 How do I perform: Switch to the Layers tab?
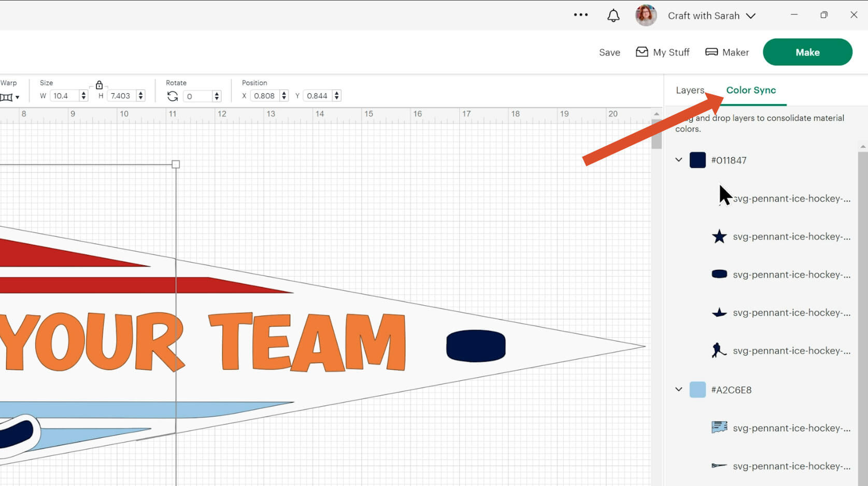(690, 90)
